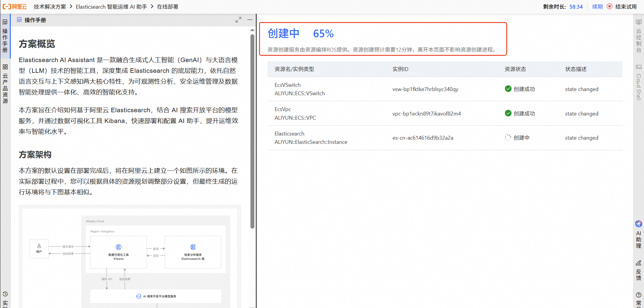Select the EcsVpc resource name
Screen dimensions: 644x308
(x=283, y=109)
